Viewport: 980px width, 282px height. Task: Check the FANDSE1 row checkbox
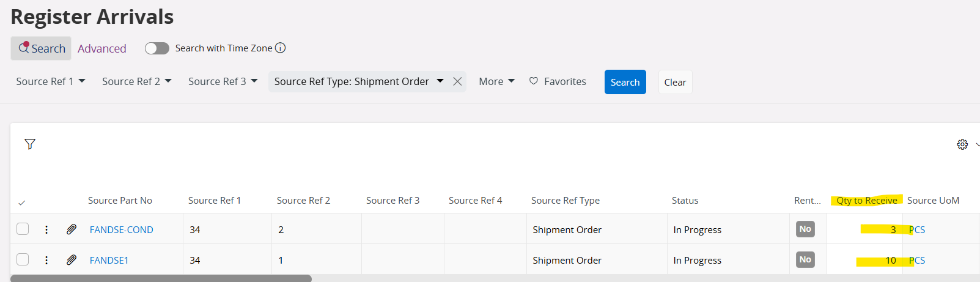point(23,259)
